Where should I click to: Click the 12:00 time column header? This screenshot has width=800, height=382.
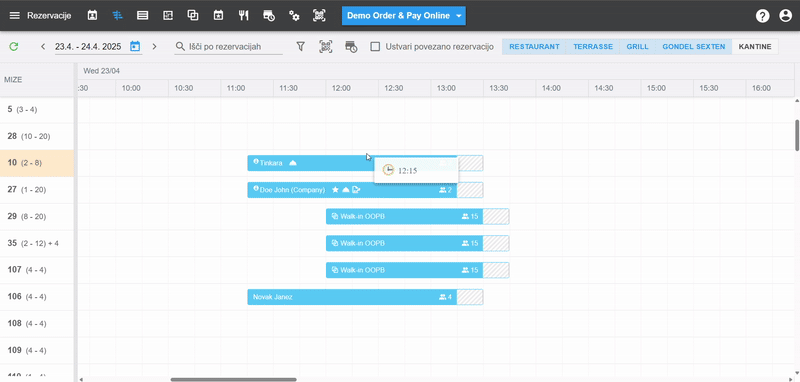tap(352, 88)
